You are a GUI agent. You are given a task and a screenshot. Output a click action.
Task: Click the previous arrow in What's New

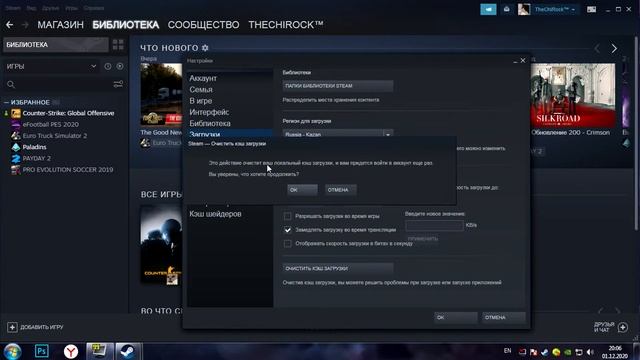(597, 49)
